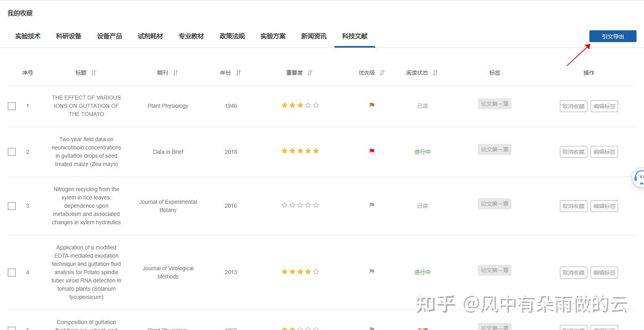Go to the 设备产品 tab
This screenshot has height=330, width=644.
pos(110,36)
